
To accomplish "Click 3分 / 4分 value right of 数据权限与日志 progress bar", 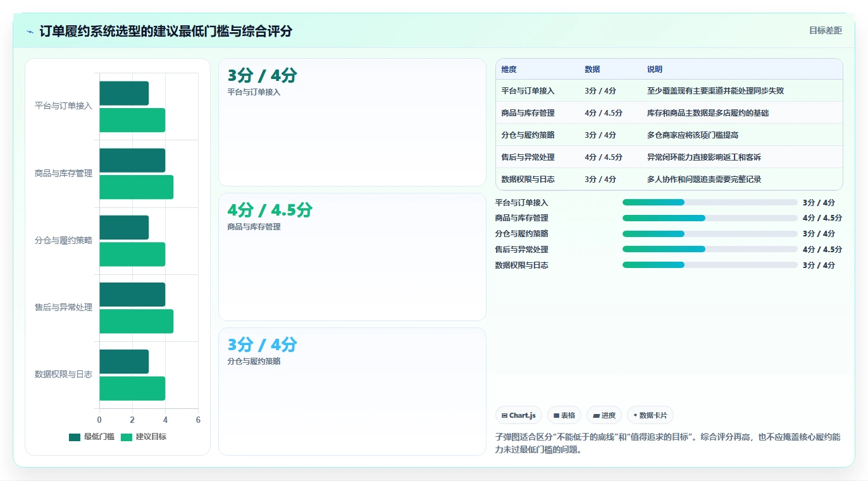I will click(819, 265).
